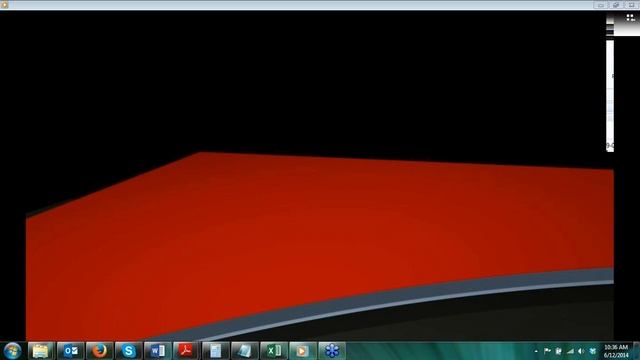Screen dimensions: 640x360
Task: Click the Show Desktop strip at taskbar end
Action: pyautogui.click(x=636, y=351)
